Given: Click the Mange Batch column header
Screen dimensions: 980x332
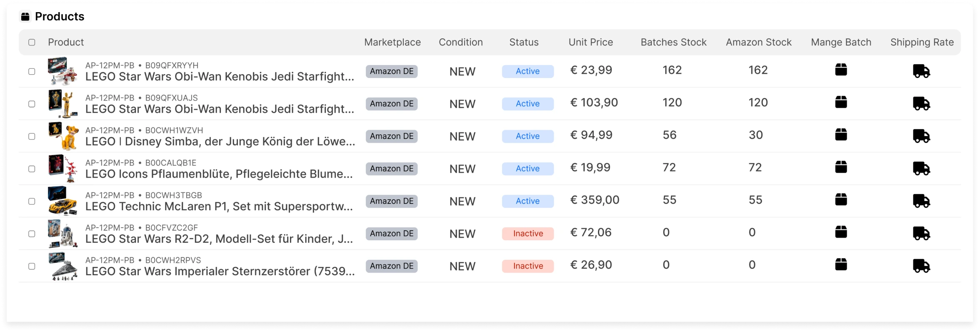Looking at the screenshot, I should coord(841,43).
